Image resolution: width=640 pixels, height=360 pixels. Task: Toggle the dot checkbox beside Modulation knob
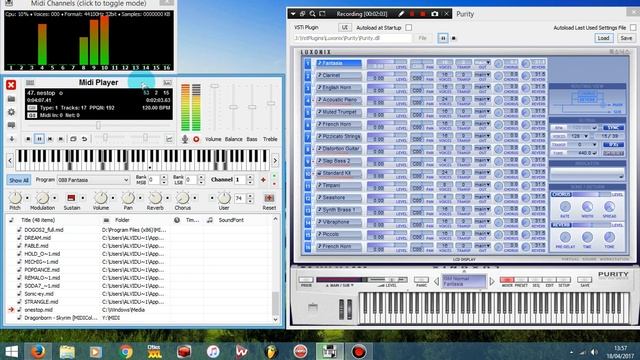(55, 198)
